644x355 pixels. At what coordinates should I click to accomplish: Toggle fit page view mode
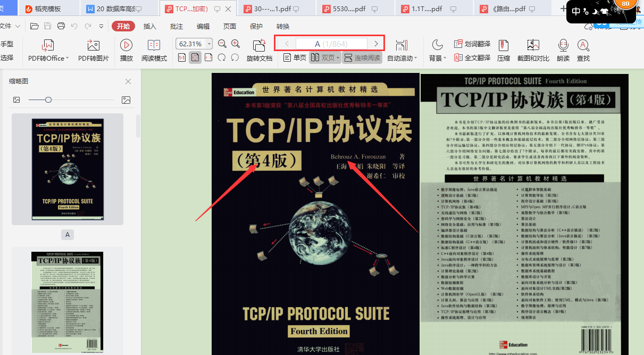click(195, 57)
